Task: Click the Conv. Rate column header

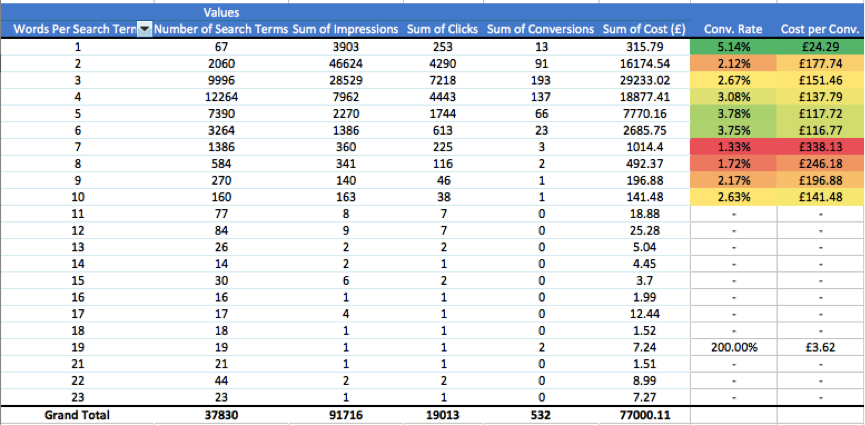Action: point(733,29)
